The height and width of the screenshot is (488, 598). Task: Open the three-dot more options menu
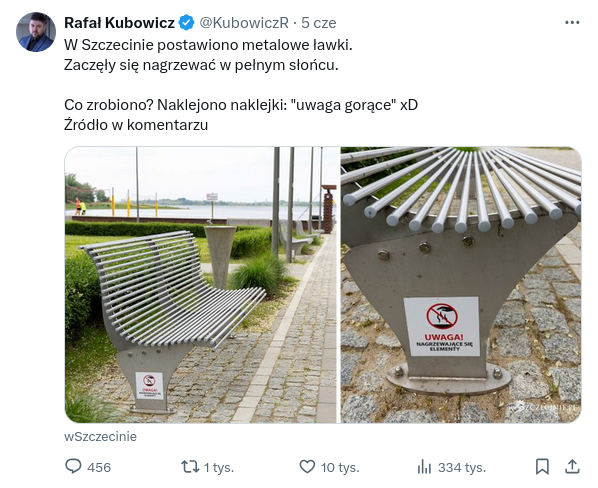(572, 23)
